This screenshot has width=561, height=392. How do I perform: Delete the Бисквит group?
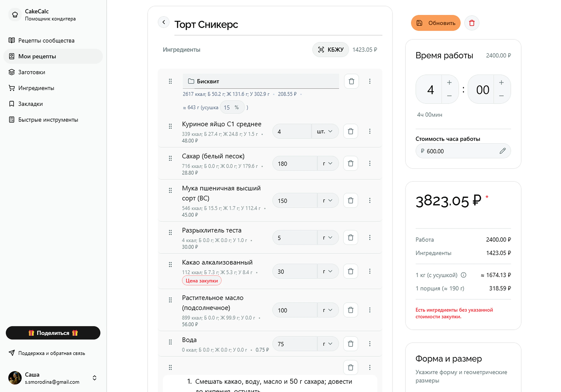tap(351, 81)
